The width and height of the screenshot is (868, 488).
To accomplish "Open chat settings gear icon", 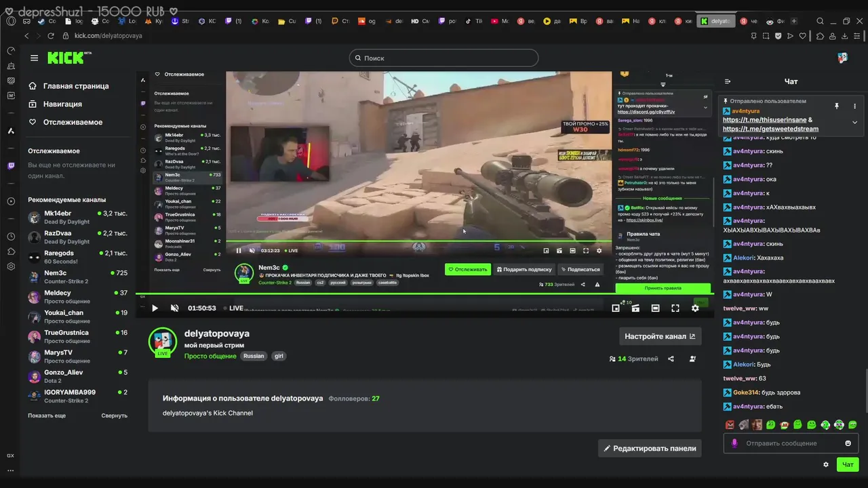I will (826, 464).
